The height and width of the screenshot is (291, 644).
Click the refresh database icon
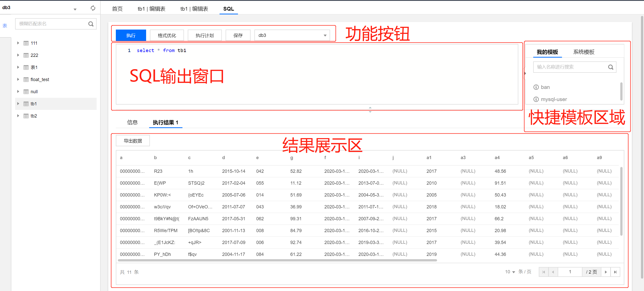(x=93, y=8)
